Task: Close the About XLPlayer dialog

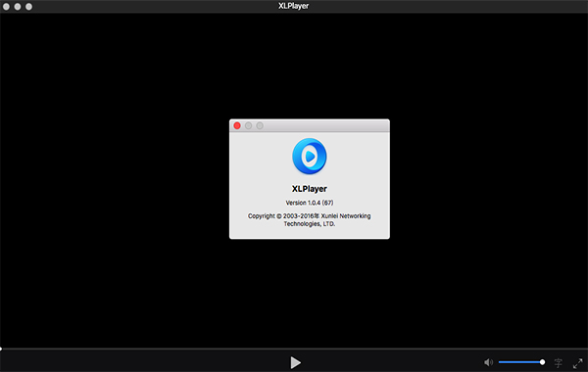Action: (237, 126)
